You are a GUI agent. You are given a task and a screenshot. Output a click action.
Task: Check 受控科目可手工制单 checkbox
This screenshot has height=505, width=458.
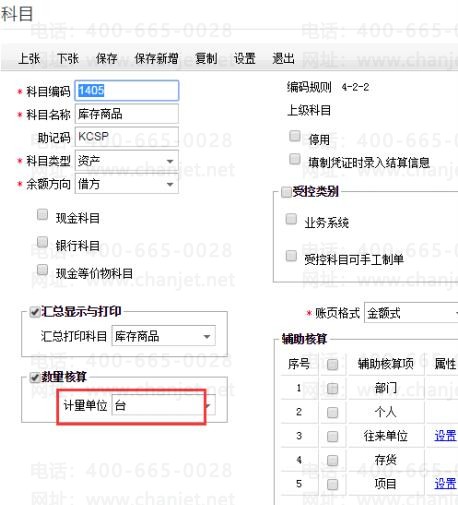pos(291,256)
